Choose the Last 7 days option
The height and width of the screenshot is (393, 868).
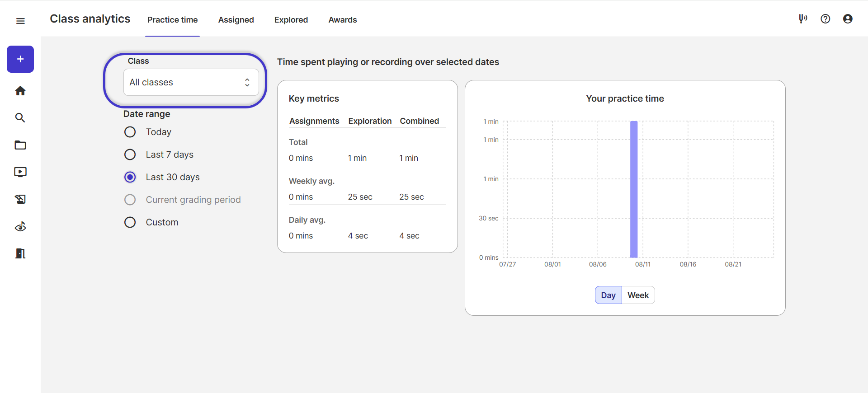tap(130, 154)
